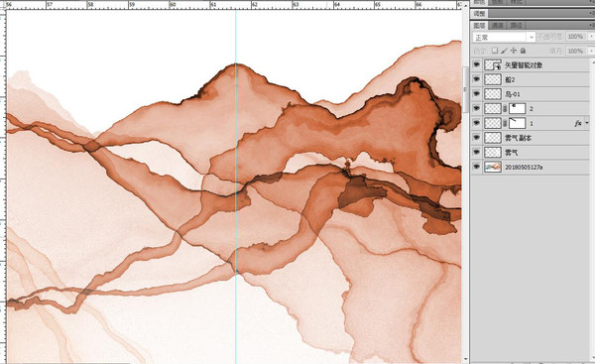Hide the 矢量智能对象 layer
Screen dimensions: 595x364
point(477,64)
